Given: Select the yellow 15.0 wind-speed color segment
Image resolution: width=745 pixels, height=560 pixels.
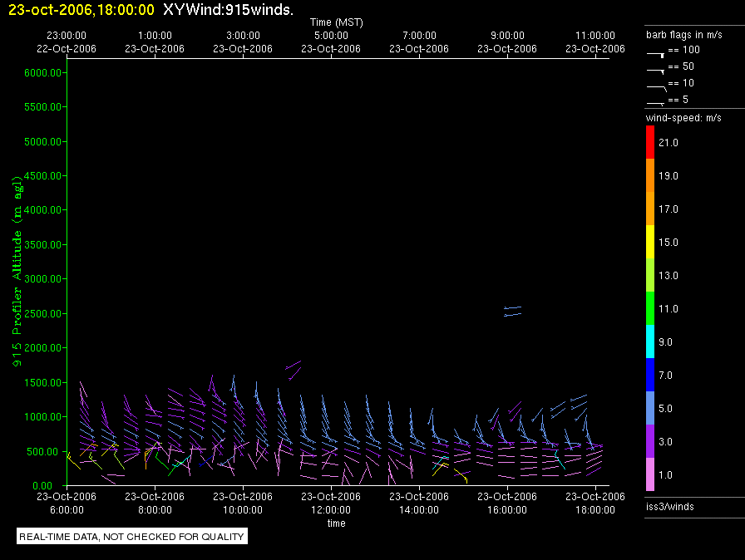Looking at the screenshot, I should 650,242.
